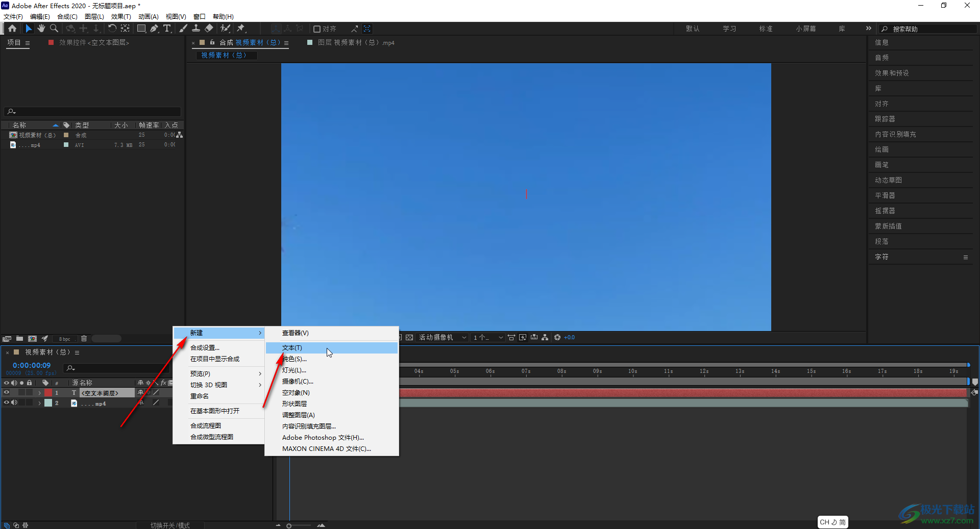This screenshot has height=529, width=980.
Task: Open the timeline panel menu icon
Action: click(x=77, y=352)
